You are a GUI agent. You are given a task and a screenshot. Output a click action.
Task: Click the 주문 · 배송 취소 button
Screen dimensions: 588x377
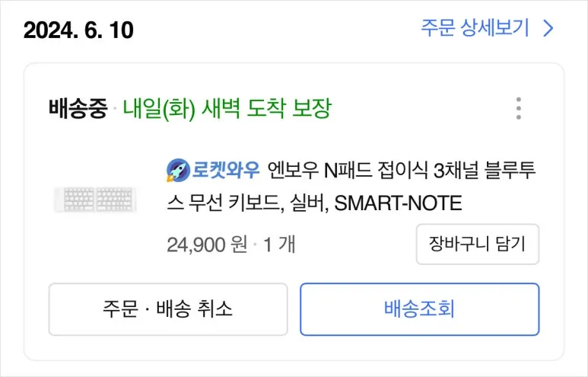pyautogui.click(x=168, y=309)
